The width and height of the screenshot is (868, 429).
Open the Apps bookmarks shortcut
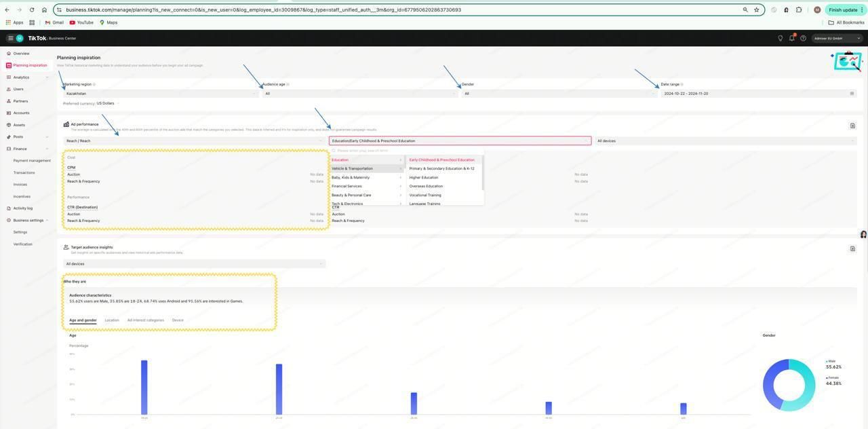pyautogui.click(x=14, y=22)
